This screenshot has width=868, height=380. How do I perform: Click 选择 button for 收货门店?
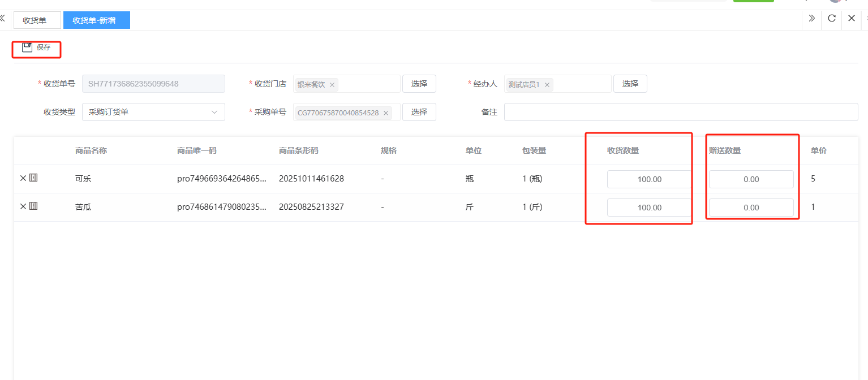click(419, 84)
